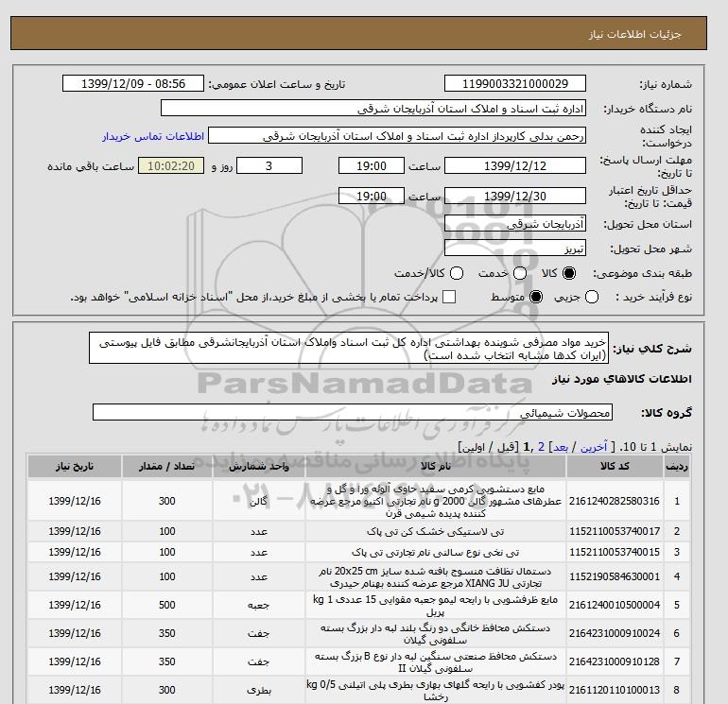This screenshot has width=728, height=704.
Task: Click the اطلاعات کالاهای مورد نیاز heading
Action: [x=622, y=379]
